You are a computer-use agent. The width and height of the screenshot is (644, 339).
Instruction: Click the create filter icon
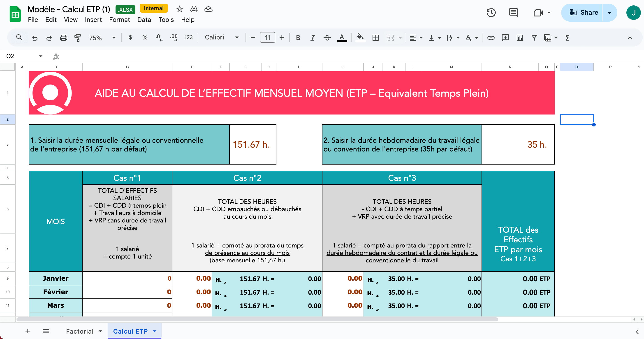click(x=534, y=38)
